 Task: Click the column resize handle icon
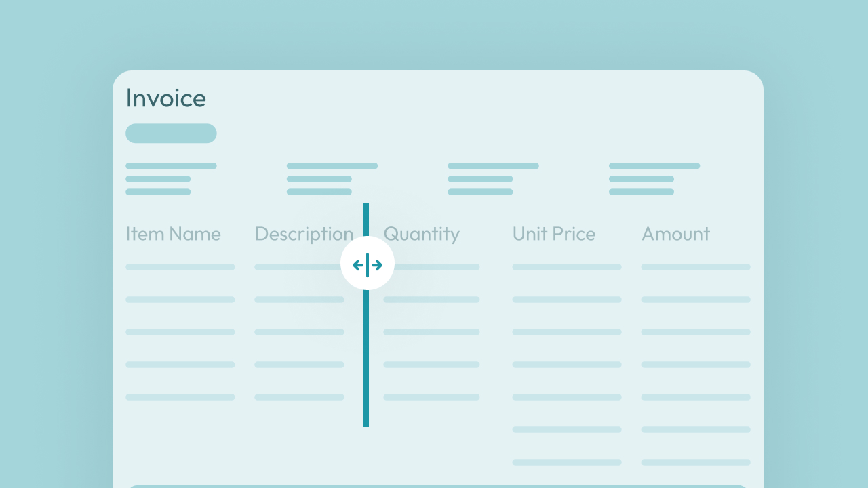click(368, 264)
